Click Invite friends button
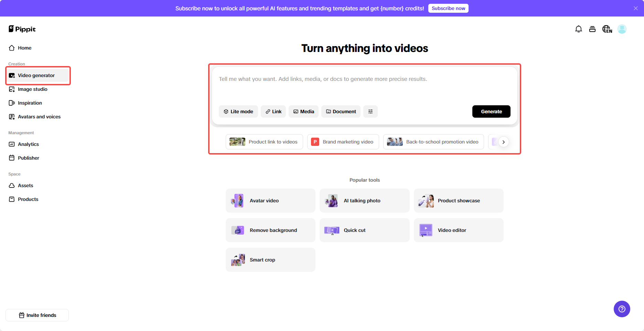The image size is (644, 331). (x=37, y=315)
